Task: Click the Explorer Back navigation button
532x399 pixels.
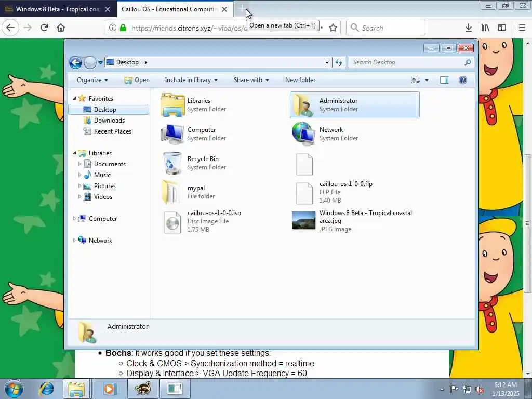Action: pos(75,62)
